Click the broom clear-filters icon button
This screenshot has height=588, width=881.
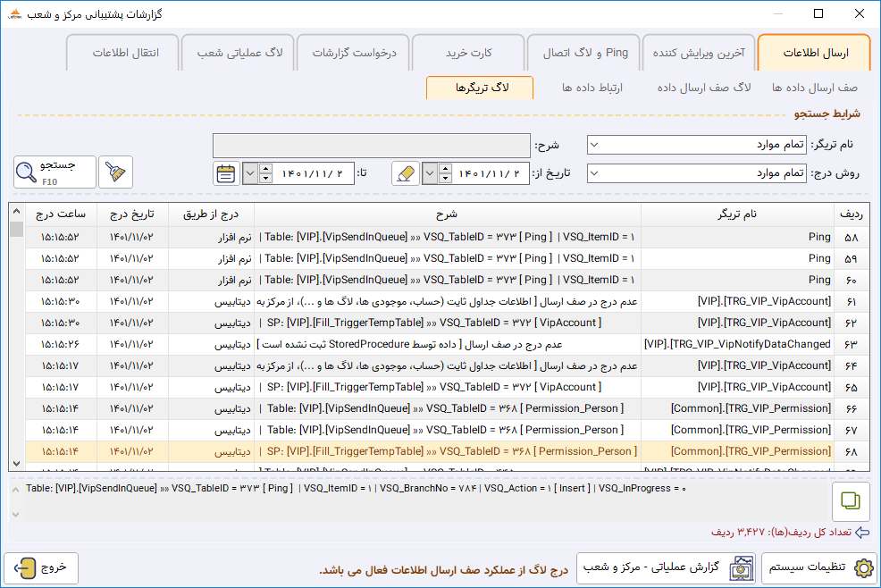[115, 172]
